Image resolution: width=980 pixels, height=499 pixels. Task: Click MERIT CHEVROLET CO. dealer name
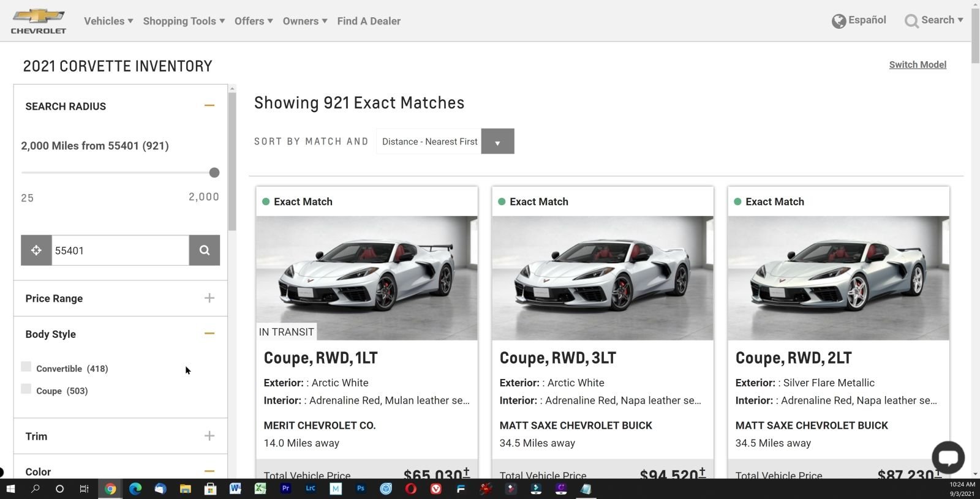[319, 426]
